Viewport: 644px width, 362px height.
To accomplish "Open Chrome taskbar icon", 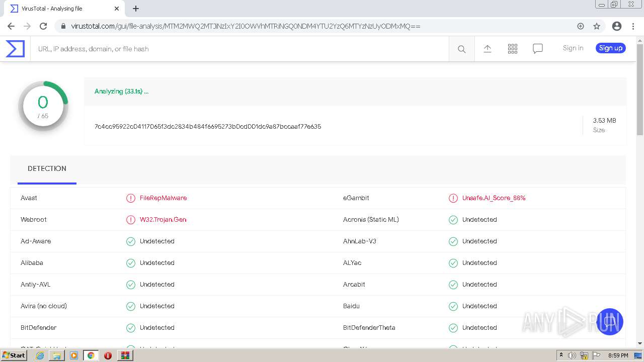I will [x=91, y=355].
